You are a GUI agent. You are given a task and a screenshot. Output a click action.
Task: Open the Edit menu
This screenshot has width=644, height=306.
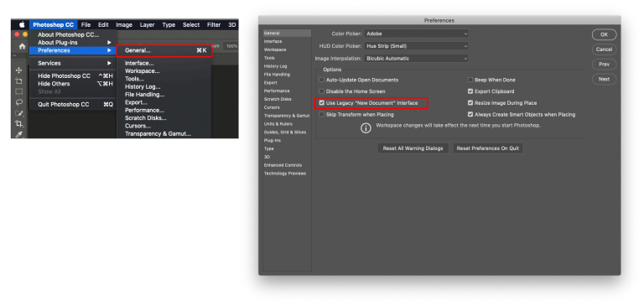[103, 24]
